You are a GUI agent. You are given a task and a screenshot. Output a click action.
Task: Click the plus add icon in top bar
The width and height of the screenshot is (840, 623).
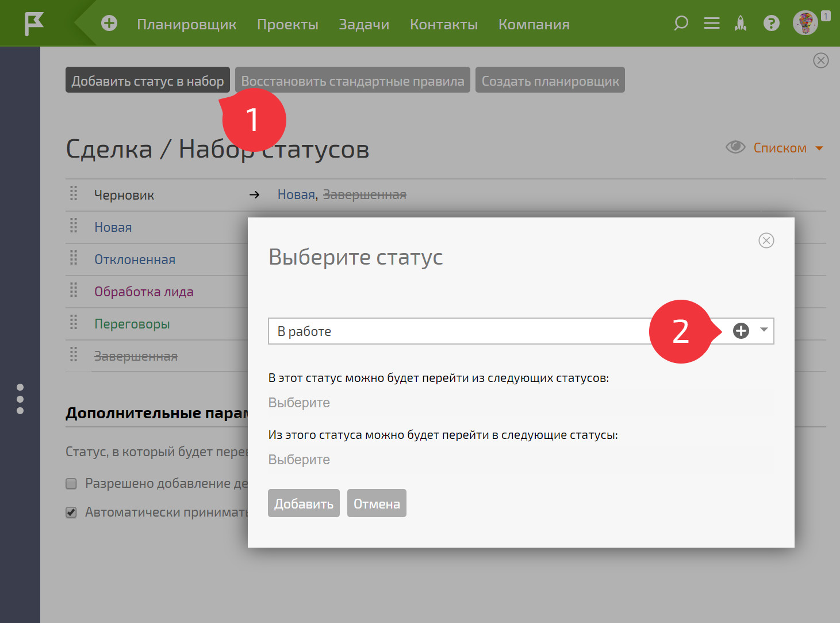click(109, 24)
